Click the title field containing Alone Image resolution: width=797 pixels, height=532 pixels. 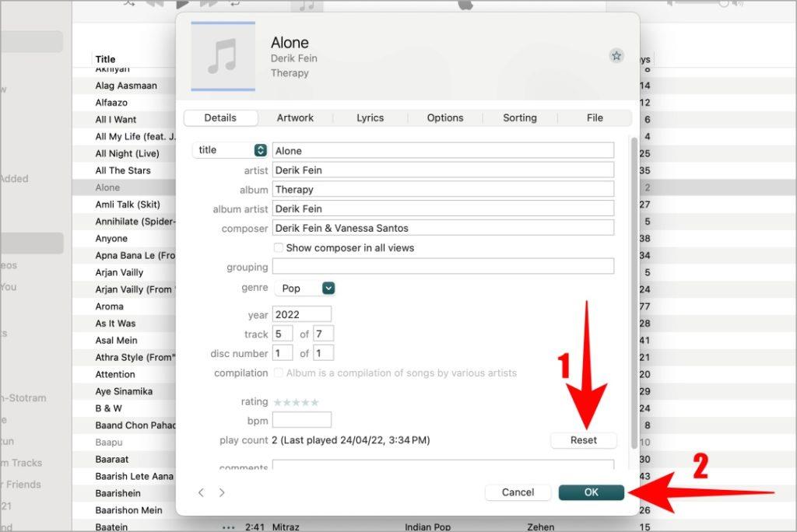pos(443,150)
